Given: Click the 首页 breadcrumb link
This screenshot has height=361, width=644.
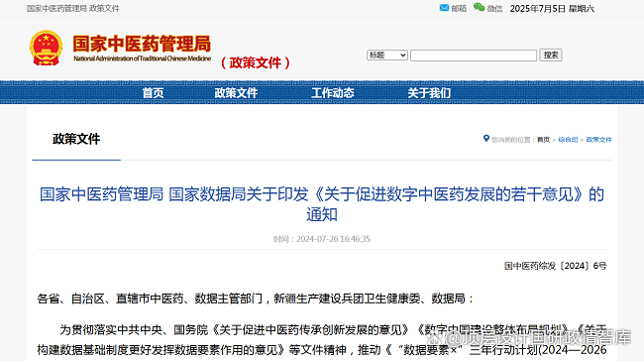Looking at the screenshot, I should point(543,140).
